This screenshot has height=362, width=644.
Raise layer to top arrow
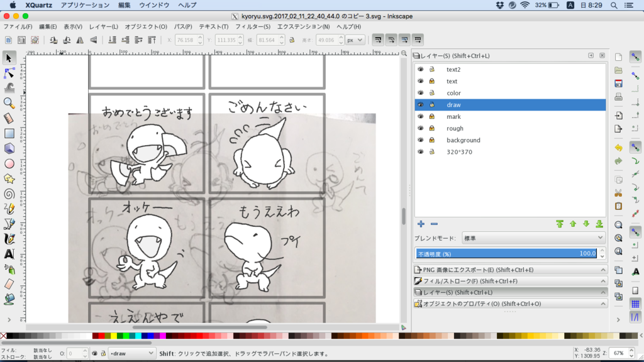point(560,224)
